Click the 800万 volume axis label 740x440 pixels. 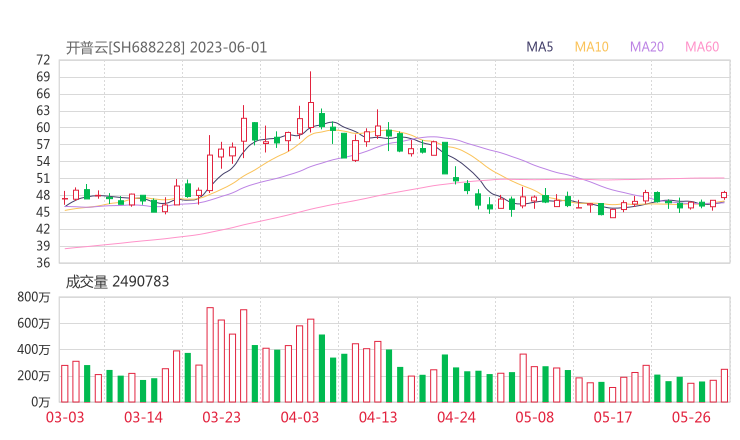click(34, 297)
